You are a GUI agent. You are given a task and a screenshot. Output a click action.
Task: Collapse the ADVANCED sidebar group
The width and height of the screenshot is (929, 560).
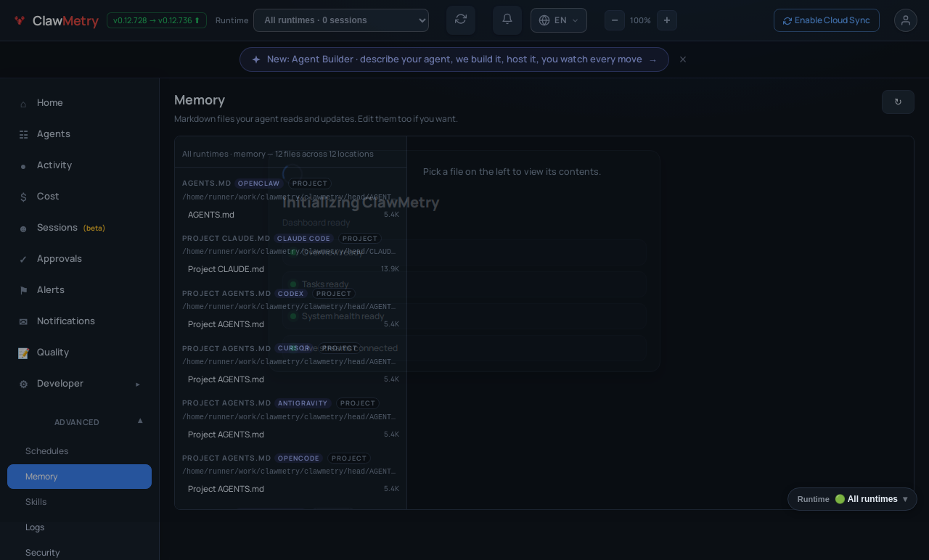click(80, 422)
